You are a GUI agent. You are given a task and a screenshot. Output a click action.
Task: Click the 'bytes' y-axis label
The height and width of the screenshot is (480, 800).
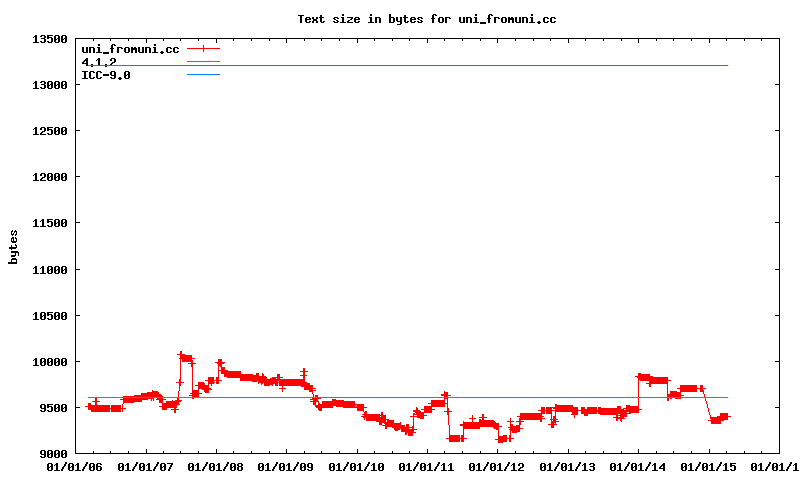(13, 246)
